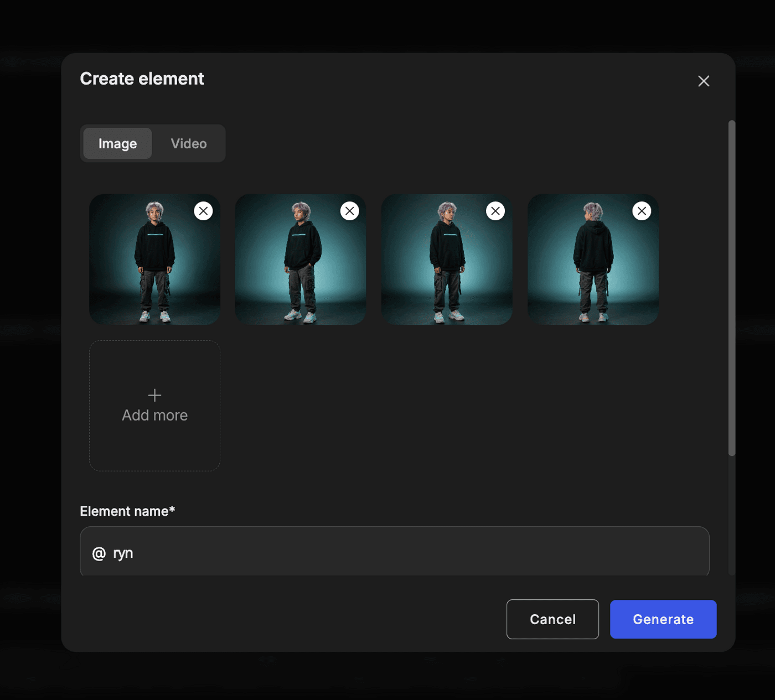Screen dimensions: 775x700
Task: Click the @ symbol in the name field
Action: tap(99, 553)
